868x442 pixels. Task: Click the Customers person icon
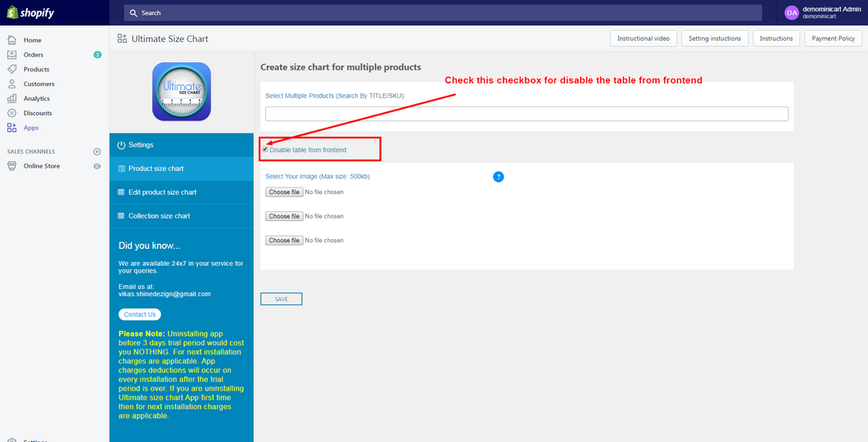point(11,83)
